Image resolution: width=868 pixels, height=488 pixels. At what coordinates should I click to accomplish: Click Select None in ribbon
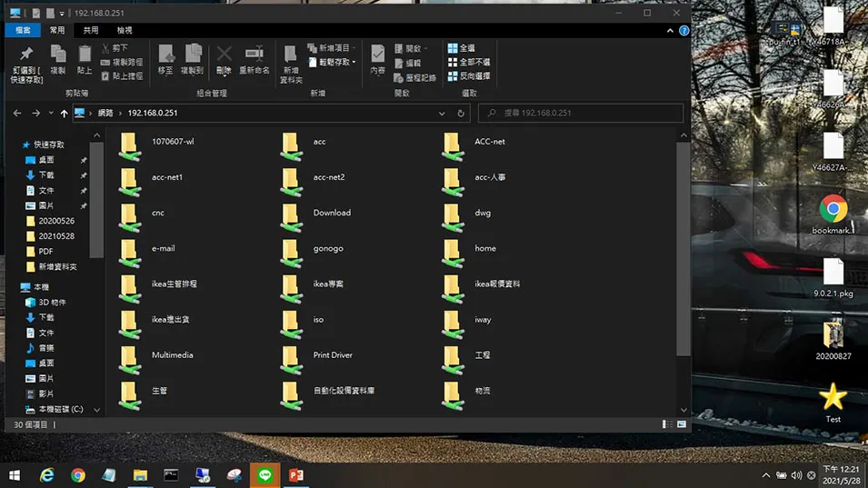469,62
